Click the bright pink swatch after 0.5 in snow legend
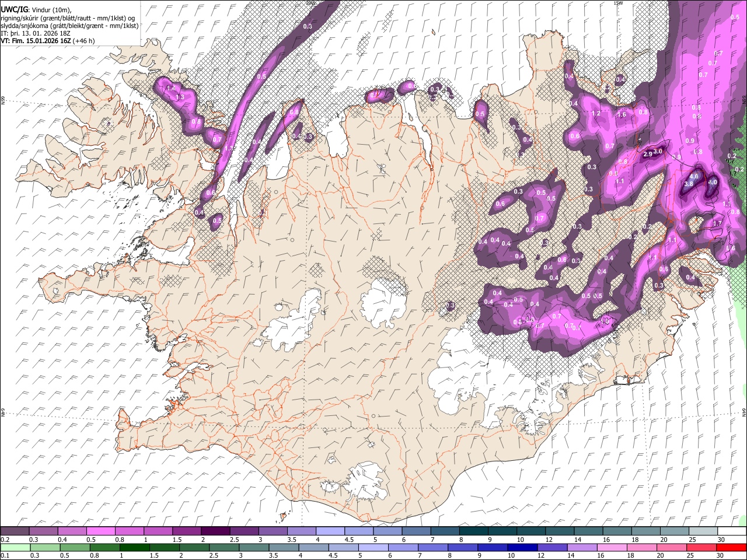 [100, 531]
